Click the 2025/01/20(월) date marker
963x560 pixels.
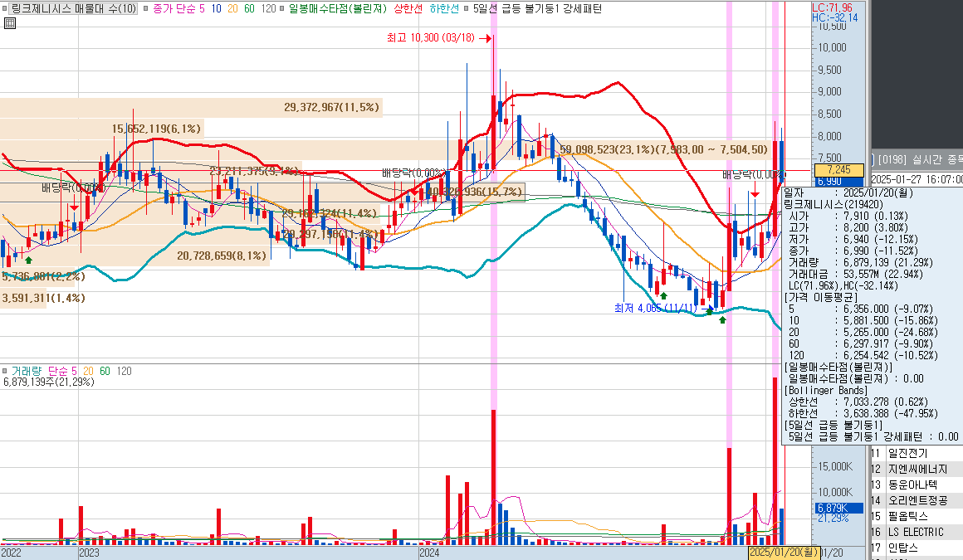(x=785, y=553)
